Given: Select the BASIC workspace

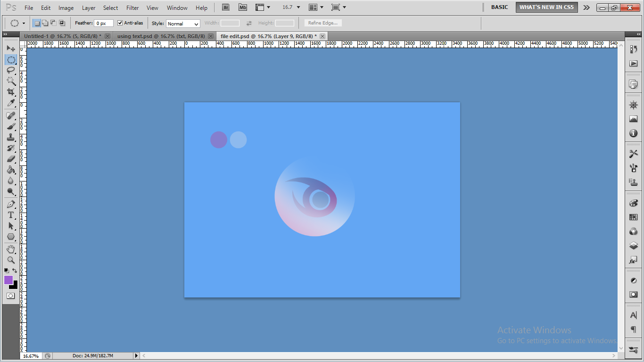Looking at the screenshot, I should point(500,8).
